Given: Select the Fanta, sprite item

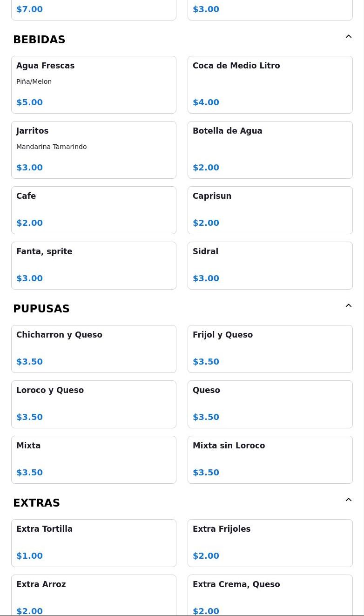Looking at the screenshot, I should point(94,266).
